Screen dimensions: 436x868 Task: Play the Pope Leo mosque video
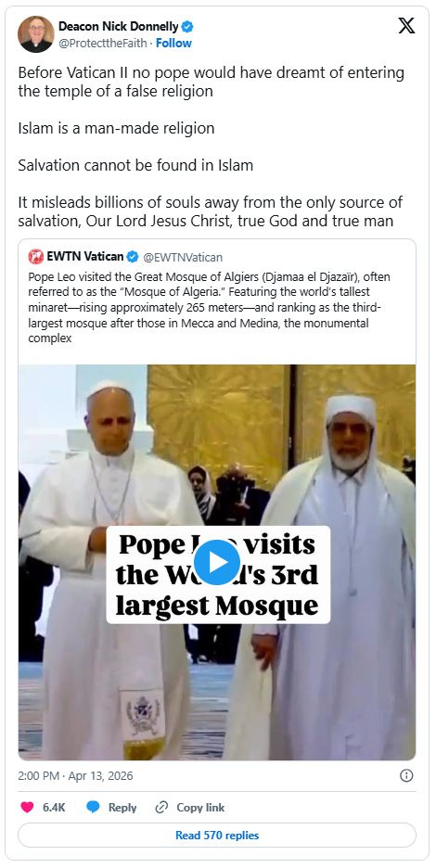point(217,562)
